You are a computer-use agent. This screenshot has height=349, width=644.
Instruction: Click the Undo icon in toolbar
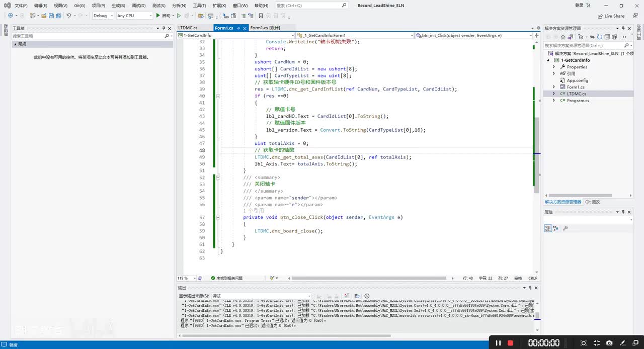click(x=69, y=16)
